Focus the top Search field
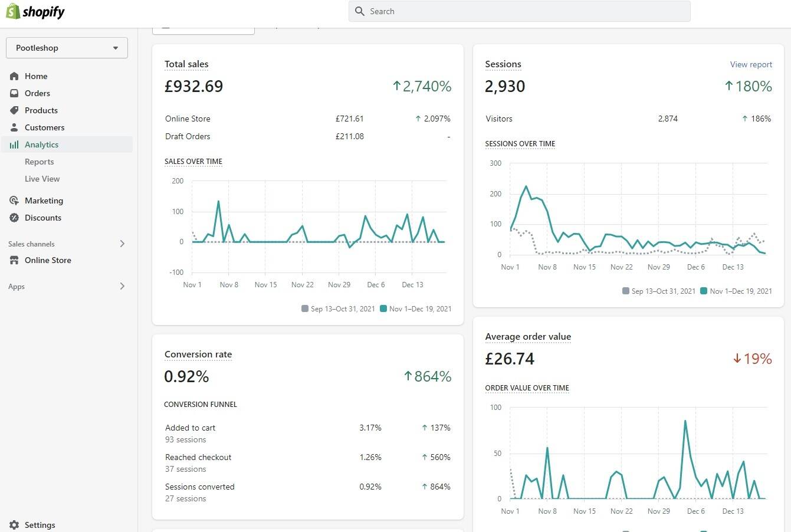791x532 pixels. point(520,11)
